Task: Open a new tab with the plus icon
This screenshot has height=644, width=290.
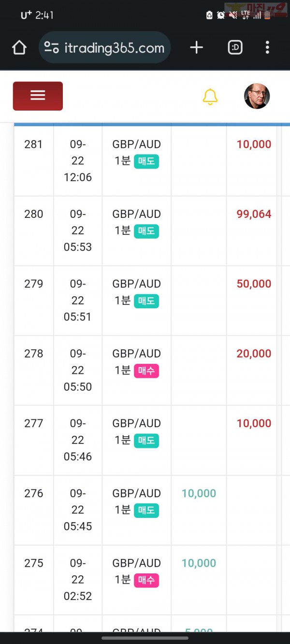Action: pos(196,47)
